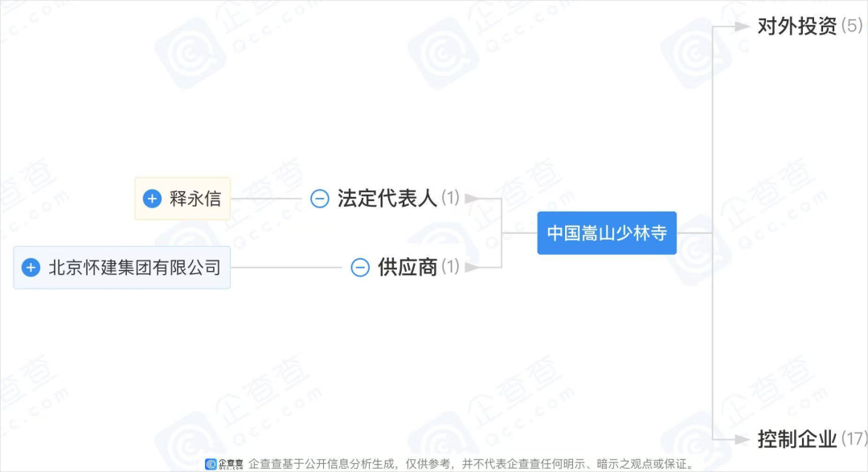Click the 企查查 logo at the bottom
Image resolution: width=868 pixels, height=472 pixels.
pyautogui.click(x=224, y=464)
